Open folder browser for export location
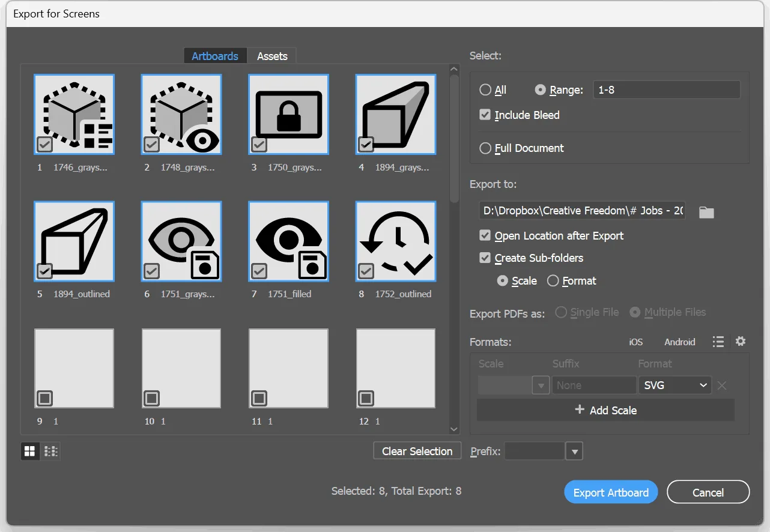 coord(706,211)
